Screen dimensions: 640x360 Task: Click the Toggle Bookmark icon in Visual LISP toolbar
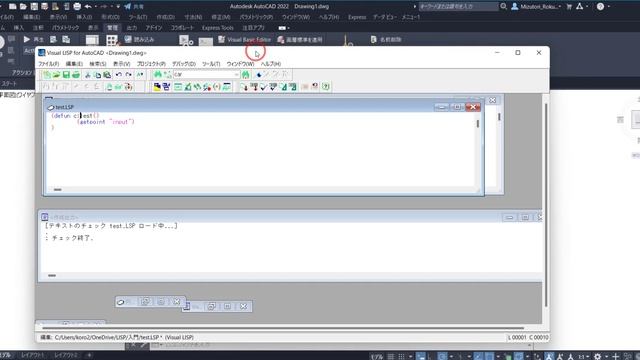point(258,74)
